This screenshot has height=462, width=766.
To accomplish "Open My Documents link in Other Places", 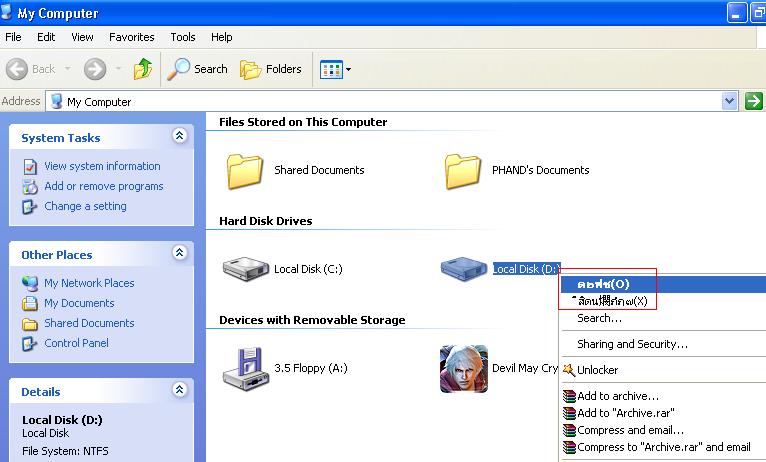I will point(79,303).
